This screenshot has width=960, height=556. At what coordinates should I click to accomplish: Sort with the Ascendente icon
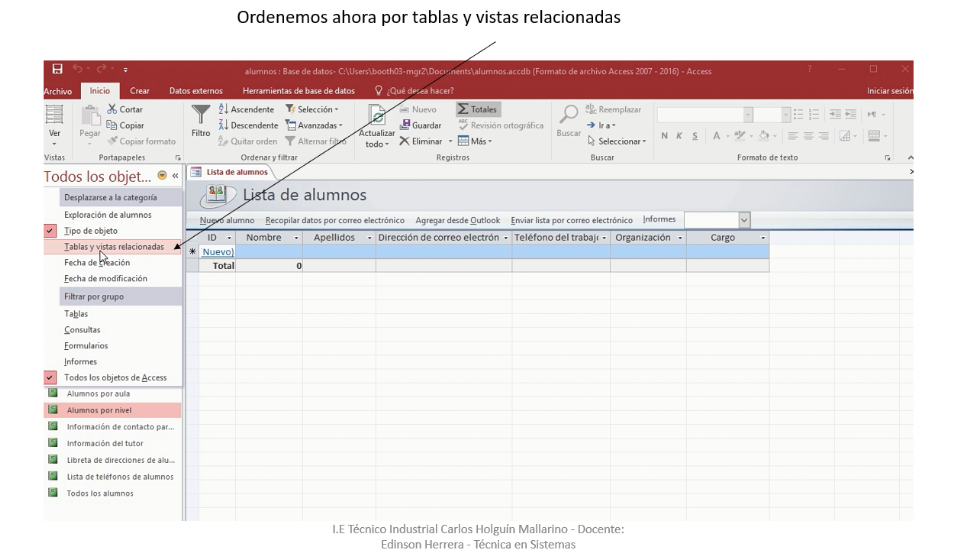(x=223, y=110)
